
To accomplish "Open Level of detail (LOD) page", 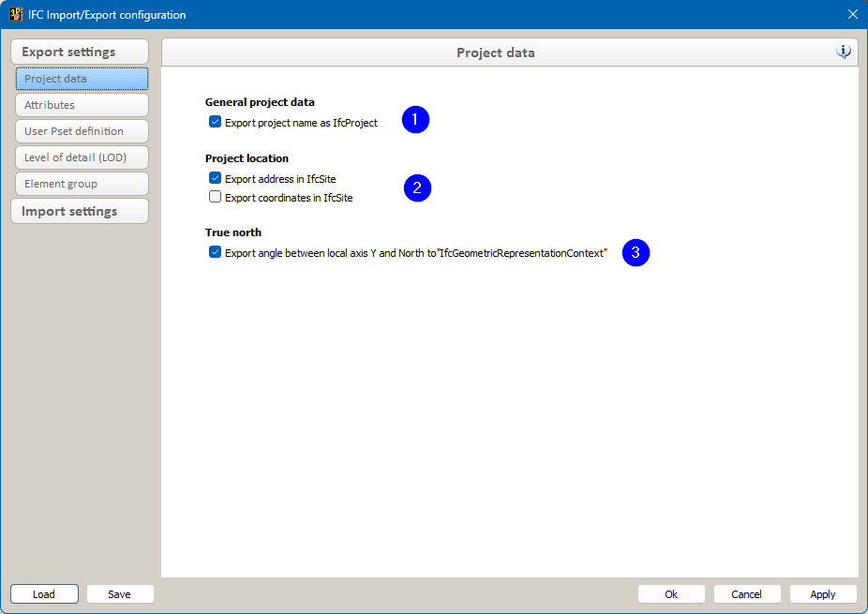I will [x=82, y=157].
